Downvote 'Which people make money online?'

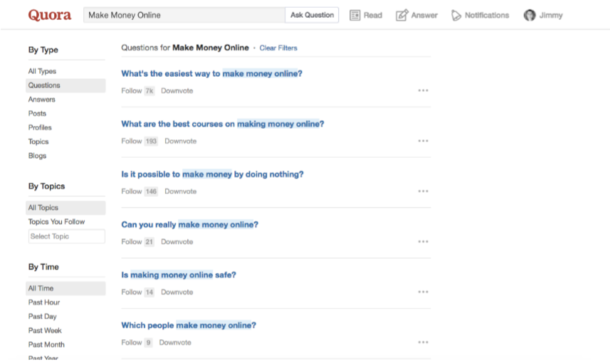tap(175, 342)
